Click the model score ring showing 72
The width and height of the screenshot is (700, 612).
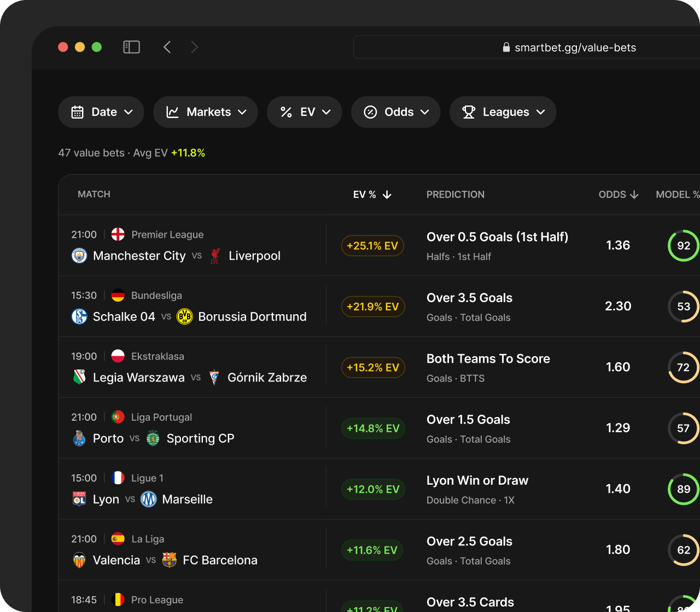coord(684,368)
